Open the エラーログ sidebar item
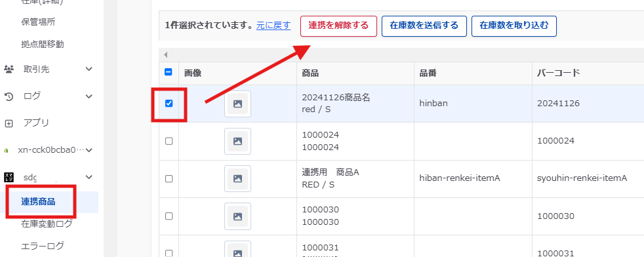Image resolution: width=644 pixels, height=257 pixels. click(43, 246)
